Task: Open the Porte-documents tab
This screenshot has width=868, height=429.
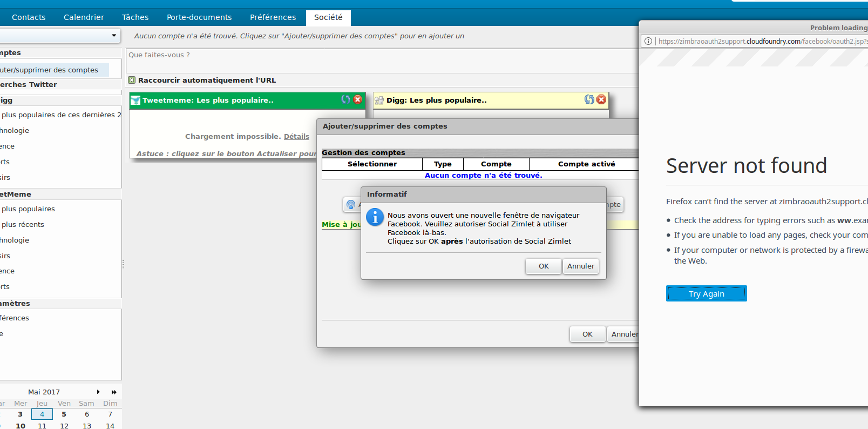Action: [x=199, y=17]
